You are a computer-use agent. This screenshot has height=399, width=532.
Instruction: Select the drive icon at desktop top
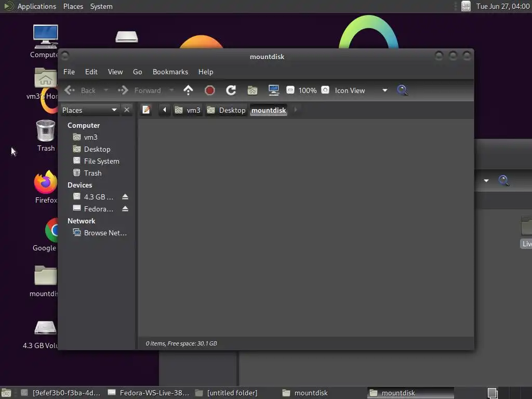coord(127,37)
